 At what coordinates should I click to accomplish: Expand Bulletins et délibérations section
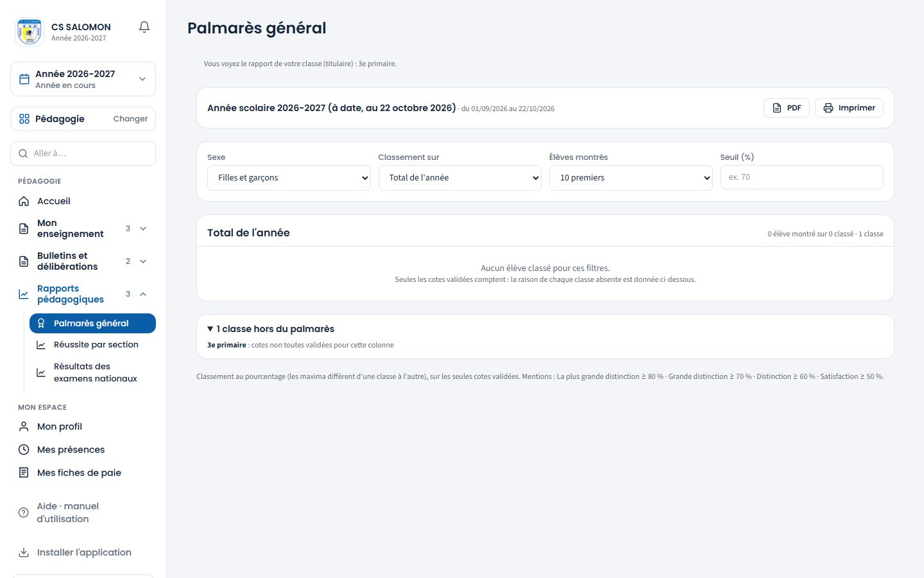click(143, 261)
